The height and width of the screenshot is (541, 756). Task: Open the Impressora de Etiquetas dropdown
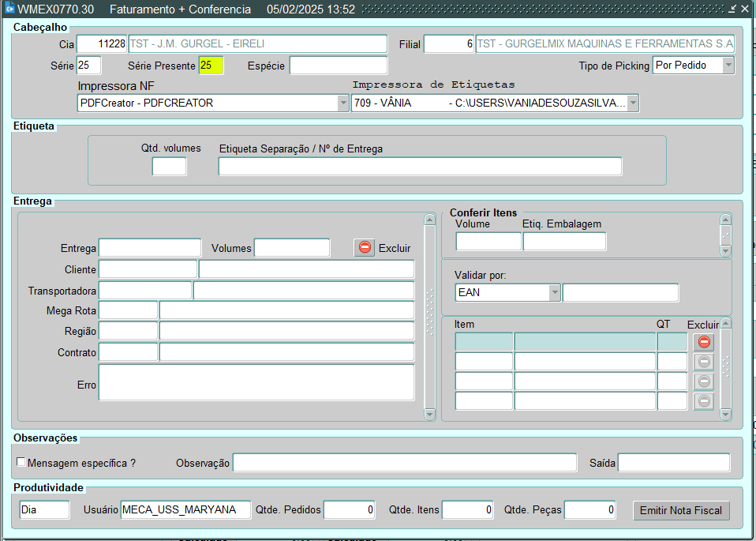tap(632, 103)
